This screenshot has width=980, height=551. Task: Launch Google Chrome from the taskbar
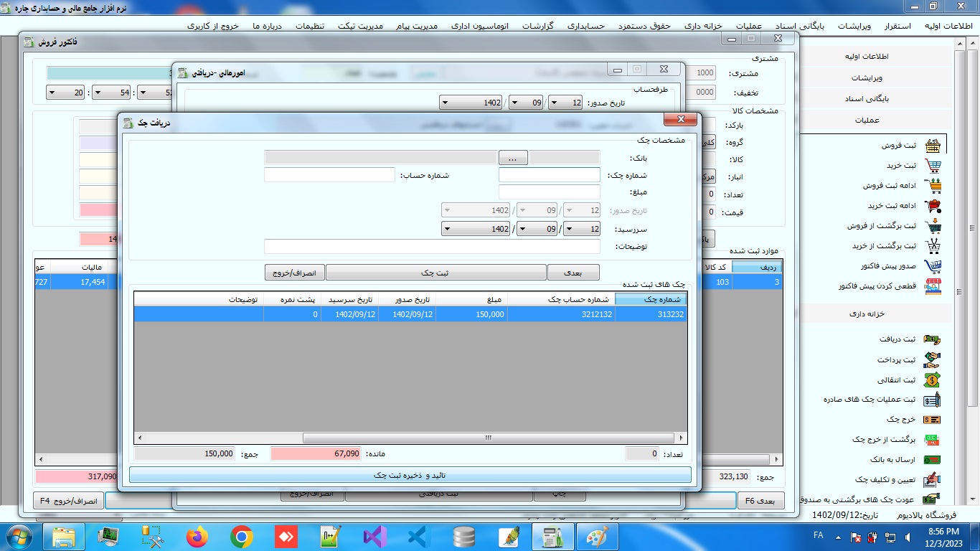[242, 537]
